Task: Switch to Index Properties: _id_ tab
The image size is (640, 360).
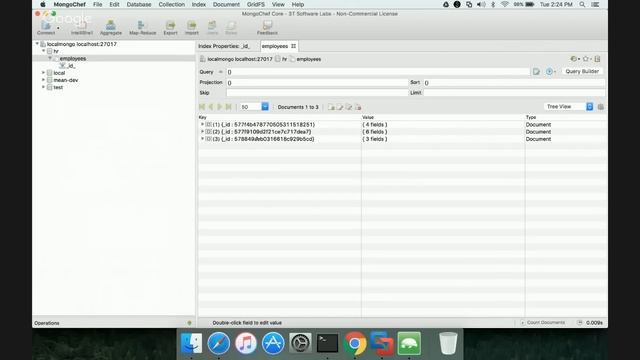Action: coord(224,46)
